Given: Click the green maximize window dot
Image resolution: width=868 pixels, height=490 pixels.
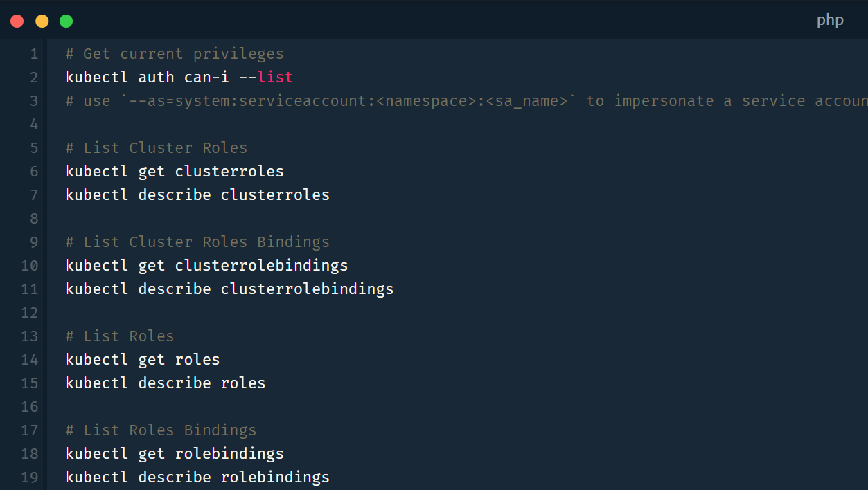Looking at the screenshot, I should [x=66, y=21].
